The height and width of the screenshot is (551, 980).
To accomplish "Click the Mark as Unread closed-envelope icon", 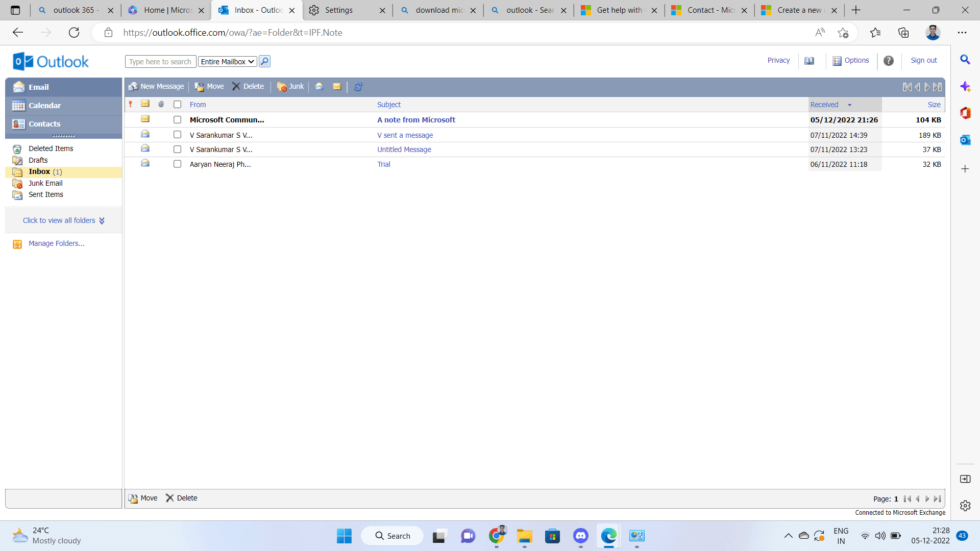I will coord(337,87).
